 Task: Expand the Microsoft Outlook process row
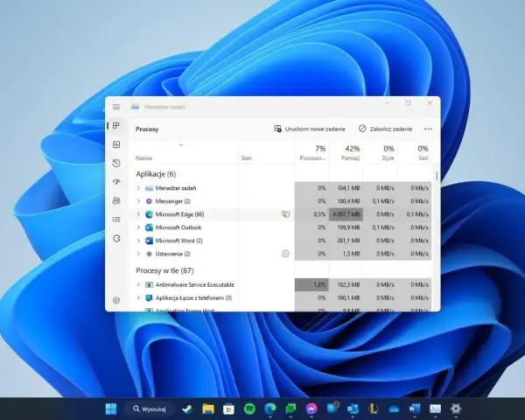(138, 227)
